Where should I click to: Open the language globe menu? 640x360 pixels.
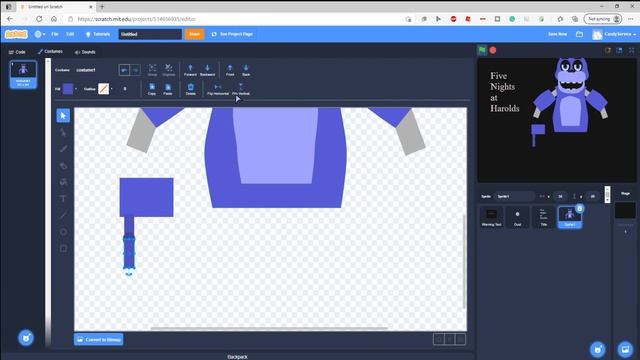click(x=40, y=34)
